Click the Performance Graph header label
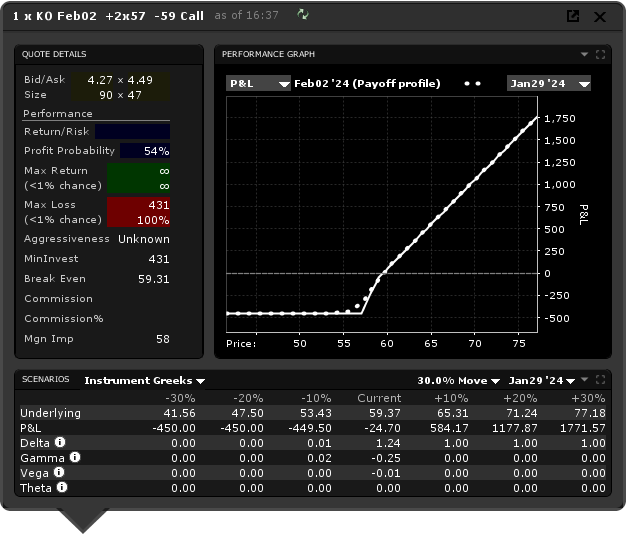 point(269,54)
